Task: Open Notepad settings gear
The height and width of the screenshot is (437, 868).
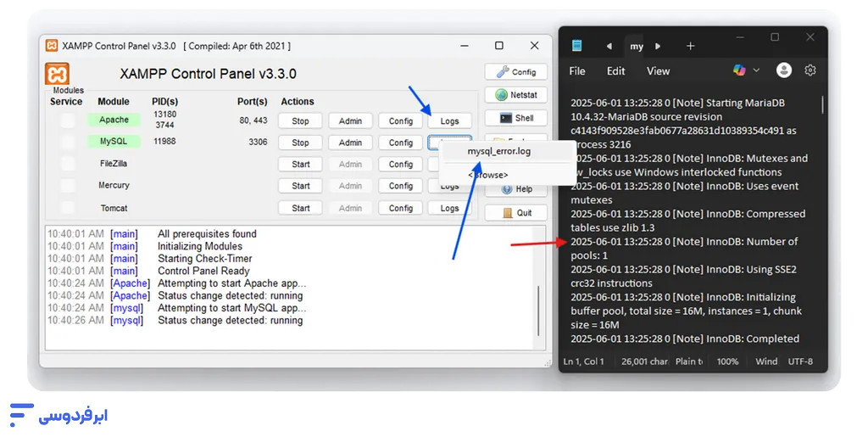Action: (x=810, y=70)
